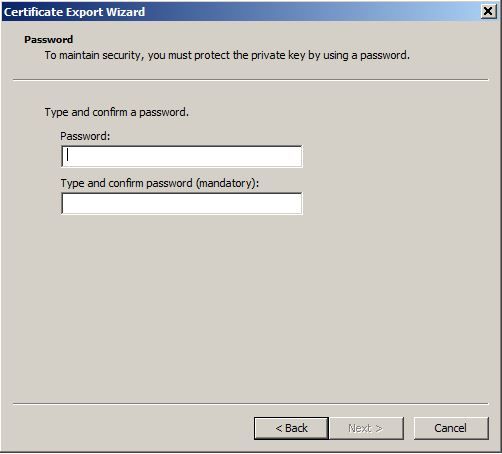The width and height of the screenshot is (502, 454).
Task: Click the 'To maintain security' description text
Action: click(x=227, y=55)
